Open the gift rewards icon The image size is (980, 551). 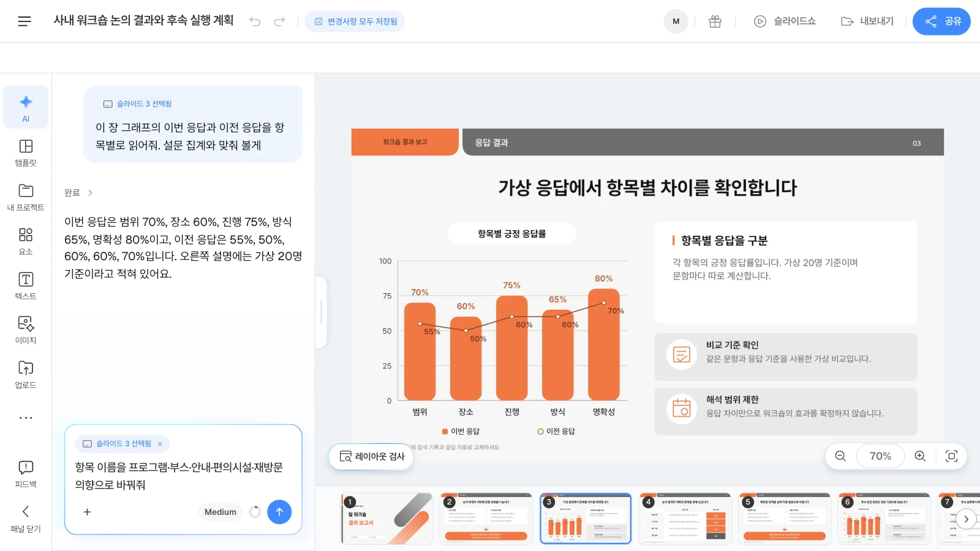[x=715, y=21]
